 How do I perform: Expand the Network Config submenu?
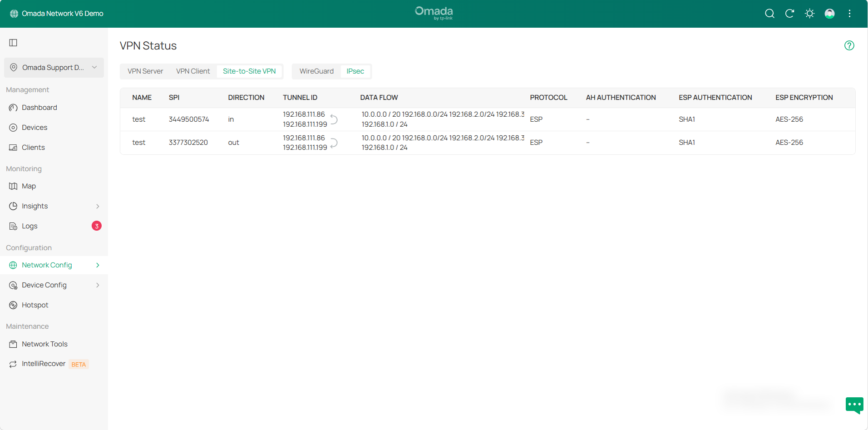47,265
